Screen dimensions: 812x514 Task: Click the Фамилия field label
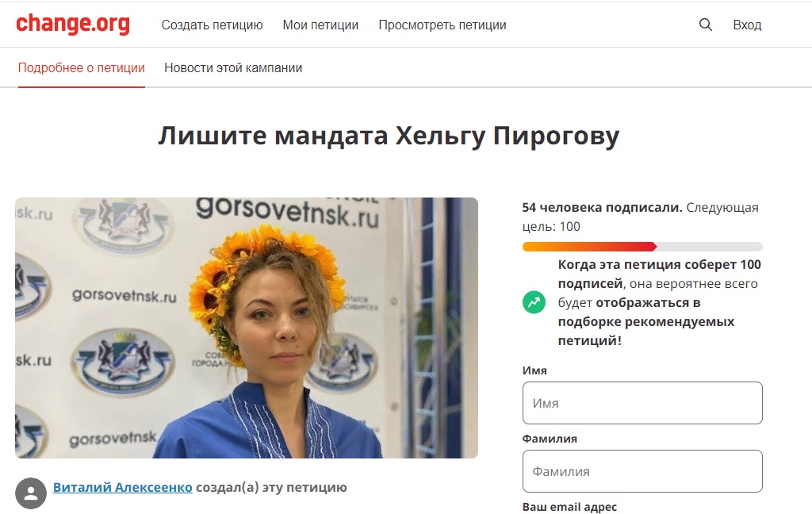[550, 439]
